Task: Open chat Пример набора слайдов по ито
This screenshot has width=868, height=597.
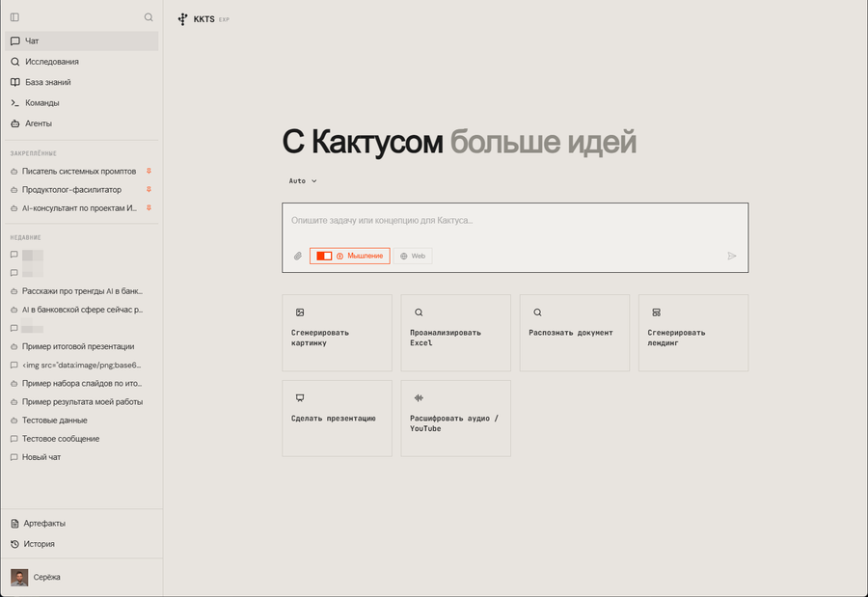Action: [81, 383]
